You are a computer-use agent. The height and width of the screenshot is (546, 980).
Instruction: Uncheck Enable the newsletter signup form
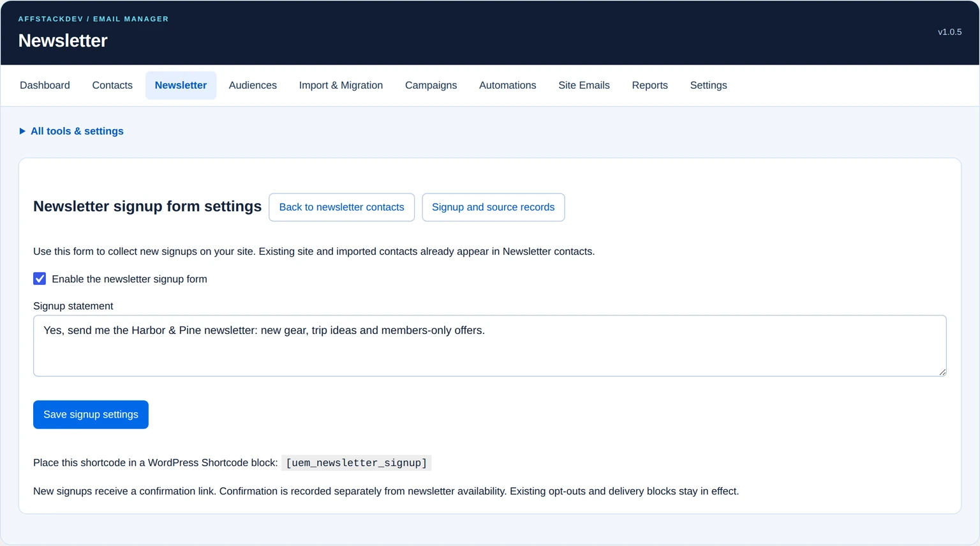pos(40,279)
